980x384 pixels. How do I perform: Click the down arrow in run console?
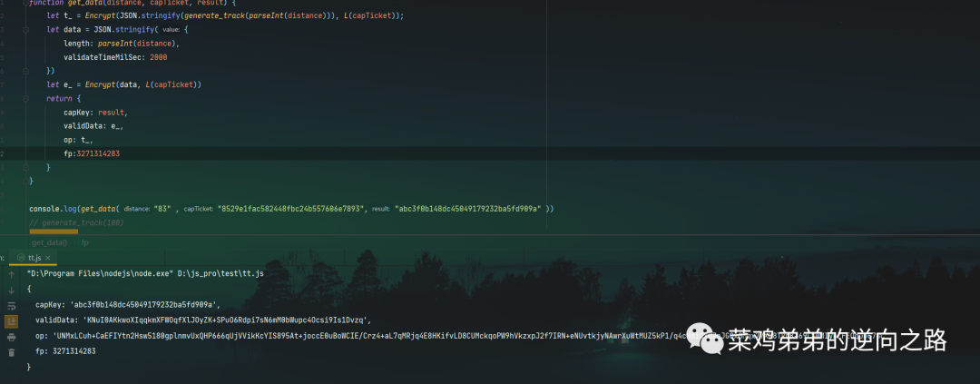pos(12,290)
